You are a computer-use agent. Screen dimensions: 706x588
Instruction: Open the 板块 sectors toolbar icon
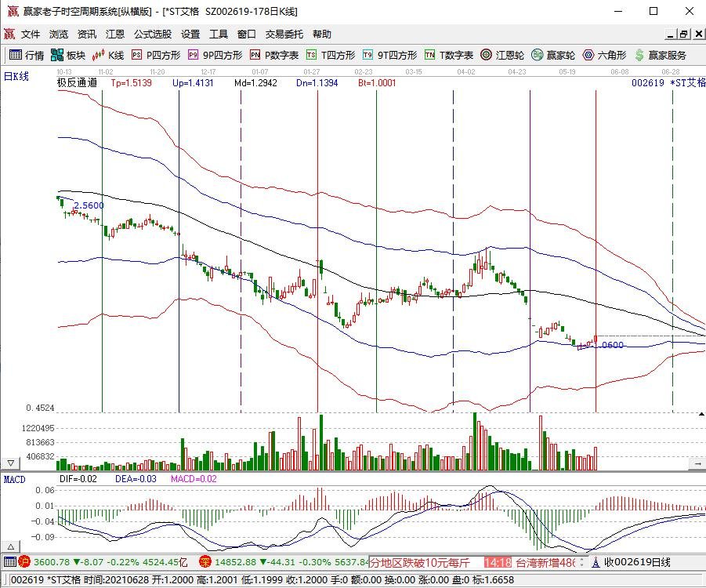click(68, 55)
